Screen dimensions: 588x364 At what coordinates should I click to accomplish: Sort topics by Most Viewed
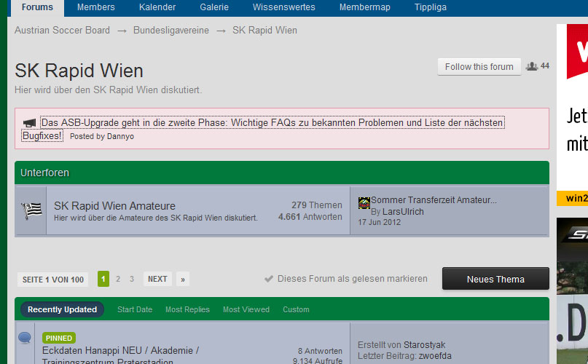click(x=246, y=309)
